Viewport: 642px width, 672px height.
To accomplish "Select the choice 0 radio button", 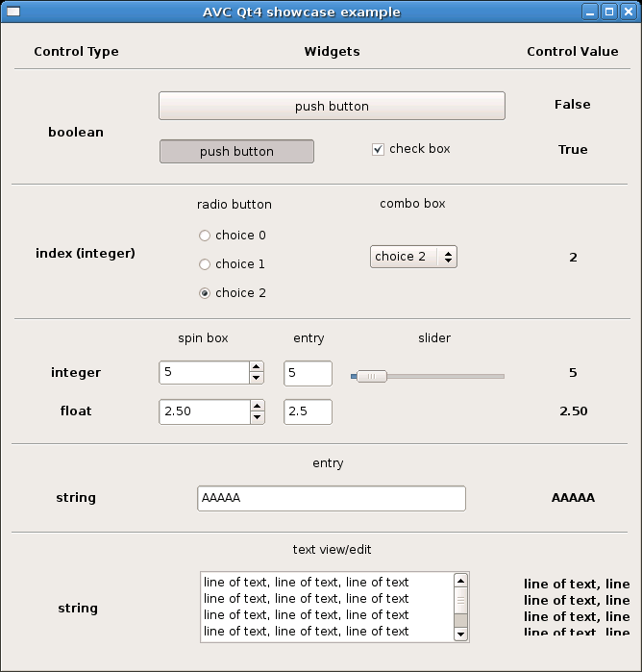I will tap(205, 236).
